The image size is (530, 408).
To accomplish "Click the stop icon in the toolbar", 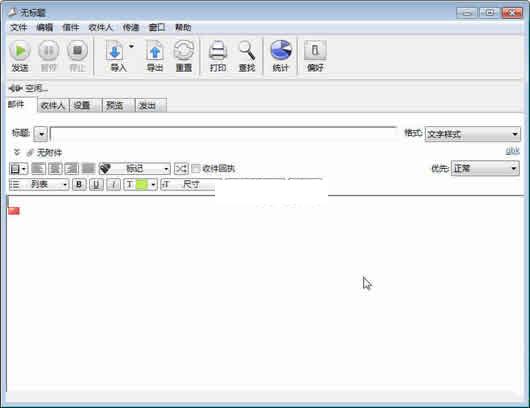I will (77, 51).
